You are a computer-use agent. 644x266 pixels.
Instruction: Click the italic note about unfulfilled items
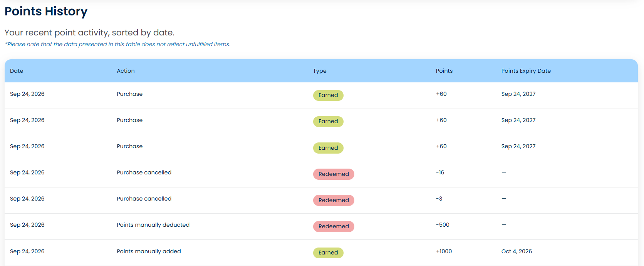coord(117,44)
